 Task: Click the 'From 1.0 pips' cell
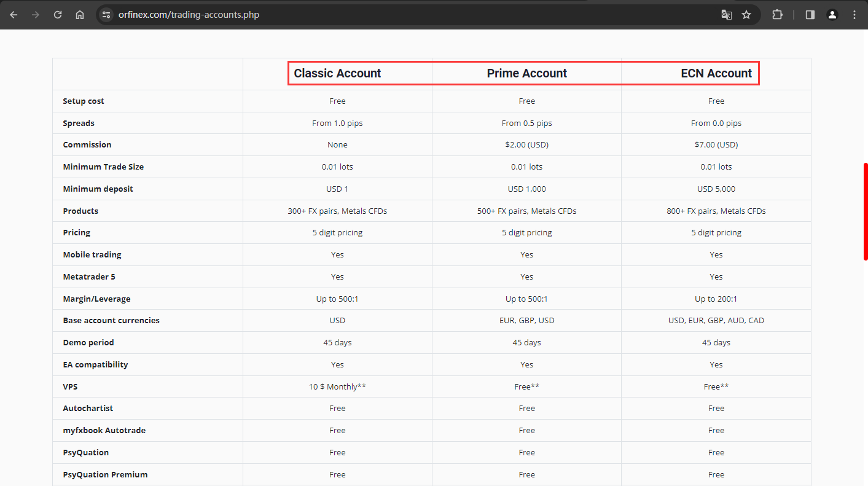point(337,123)
